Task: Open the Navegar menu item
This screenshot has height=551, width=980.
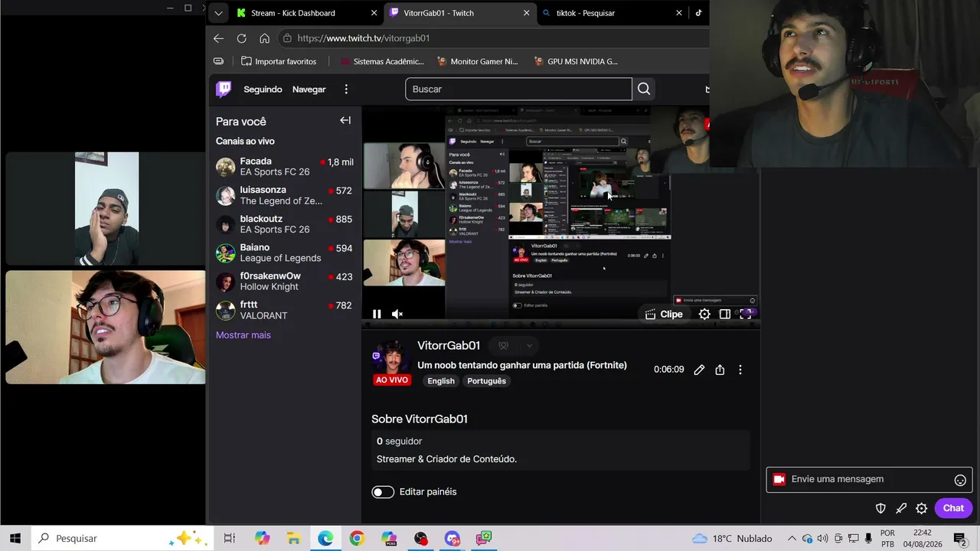Action: click(309, 90)
